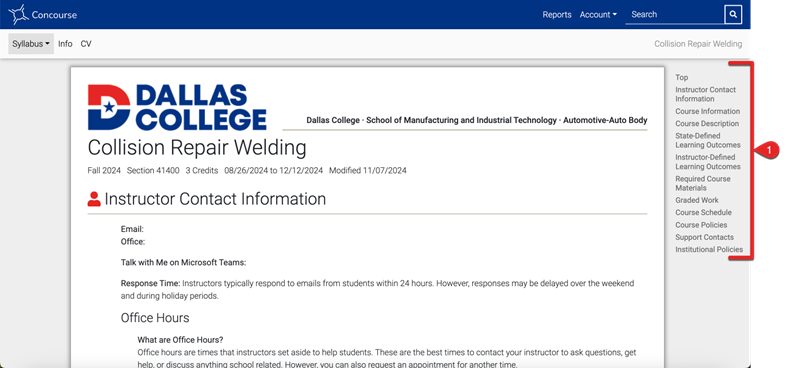Image resolution: width=786 pixels, height=368 pixels.
Task: Click the Collision Repair Welding page title
Action: (x=197, y=147)
